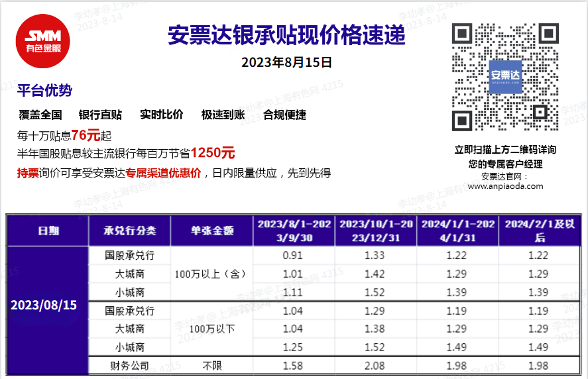The height and width of the screenshot is (379, 588).
Task: Select the 2023/10/1-2023/12/31 column header
Action: [x=376, y=231]
